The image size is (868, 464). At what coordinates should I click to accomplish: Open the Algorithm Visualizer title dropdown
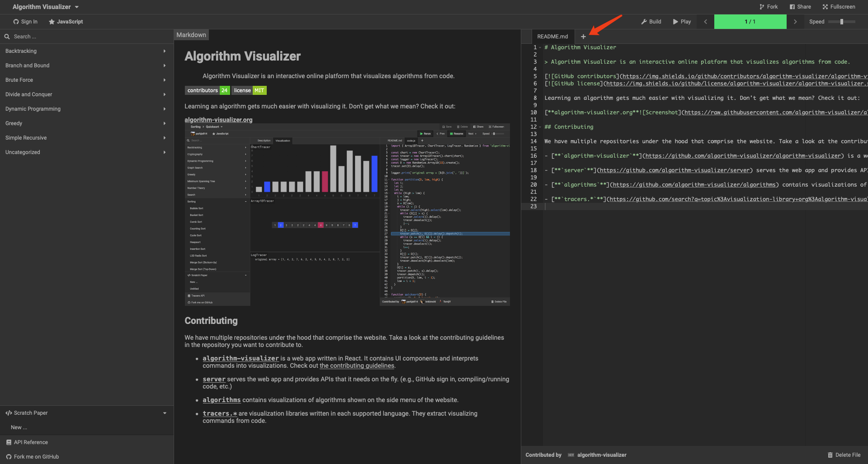pyautogui.click(x=46, y=7)
